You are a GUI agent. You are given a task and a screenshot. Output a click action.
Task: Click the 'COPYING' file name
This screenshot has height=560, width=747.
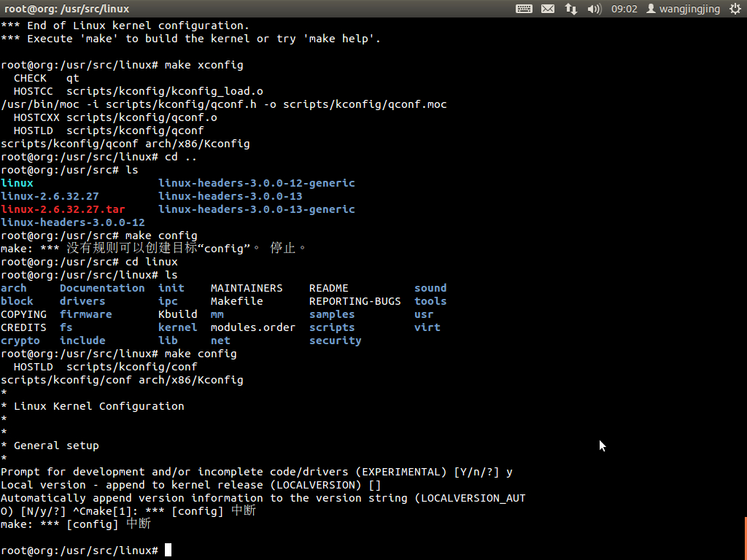24,314
